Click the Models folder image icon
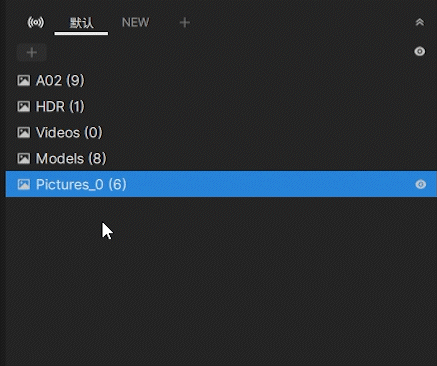 coord(24,158)
